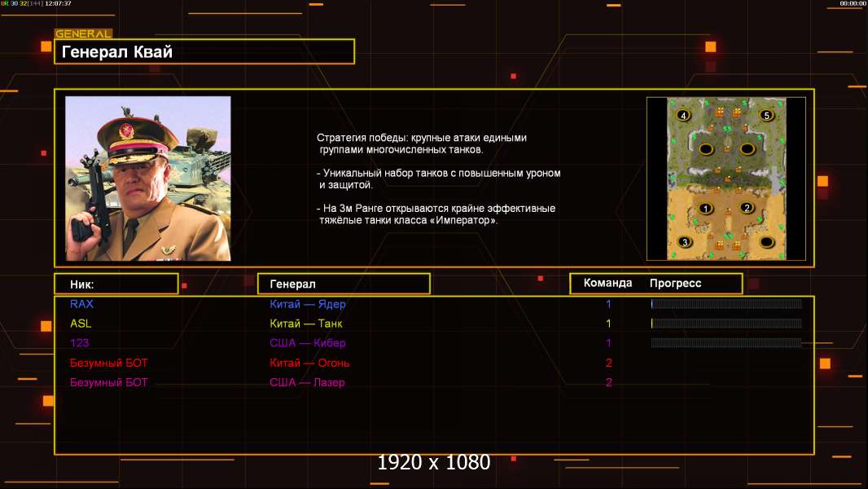Click the 'Команда' column header
This screenshot has height=489, width=868.
click(607, 284)
